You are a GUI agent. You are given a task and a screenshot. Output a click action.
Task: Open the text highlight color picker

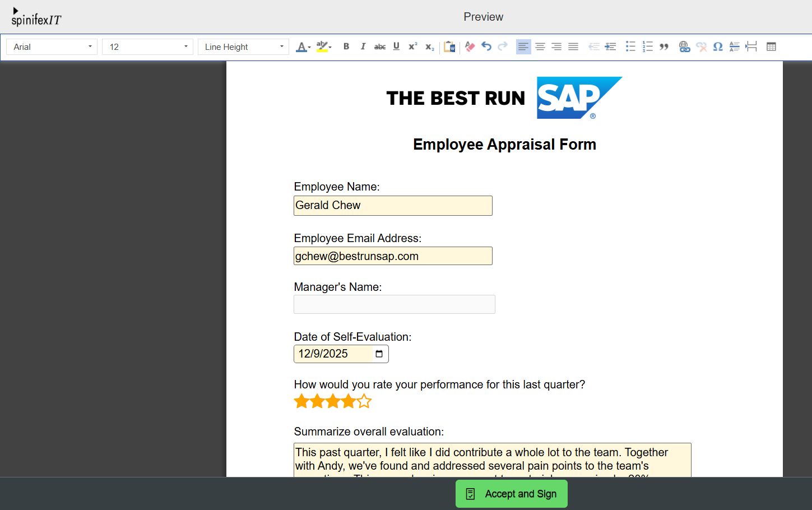coord(324,47)
